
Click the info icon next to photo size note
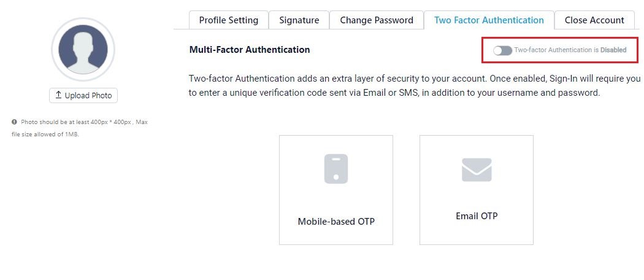(x=14, y=122)
